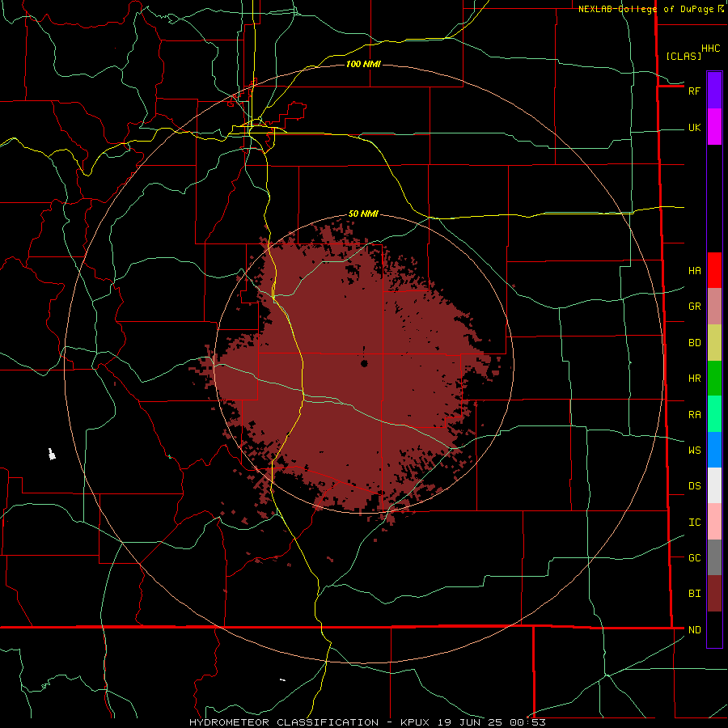Viewport: 728px width, 728px height.
Task: Click the GC legend label
Action: (x=694, y=558)
